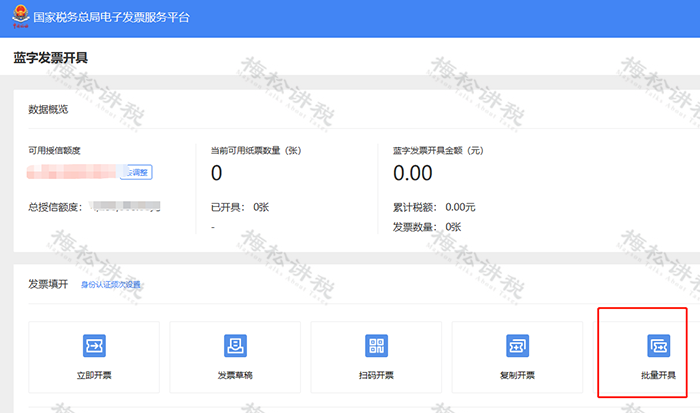Image resolution: width=700 pixels, height=413 pixels.
Task: Click the 立即开票 card label
Action: click(94, 376)
